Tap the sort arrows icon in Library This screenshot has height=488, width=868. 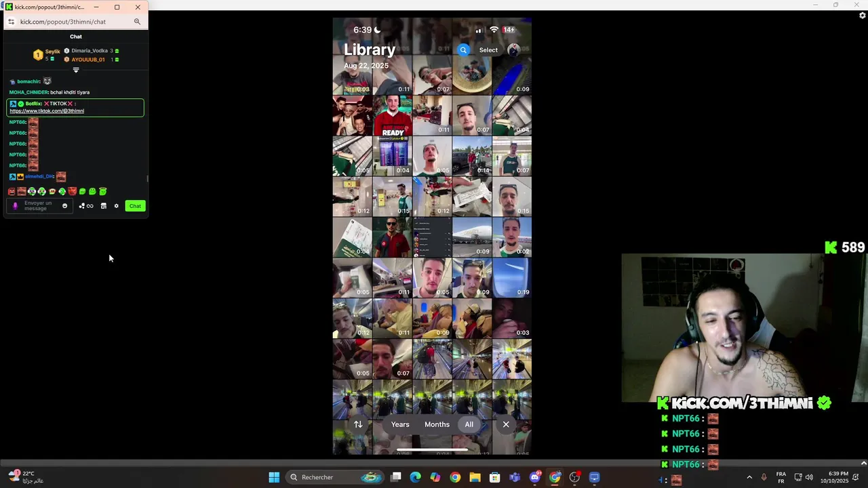coord(358,424)
